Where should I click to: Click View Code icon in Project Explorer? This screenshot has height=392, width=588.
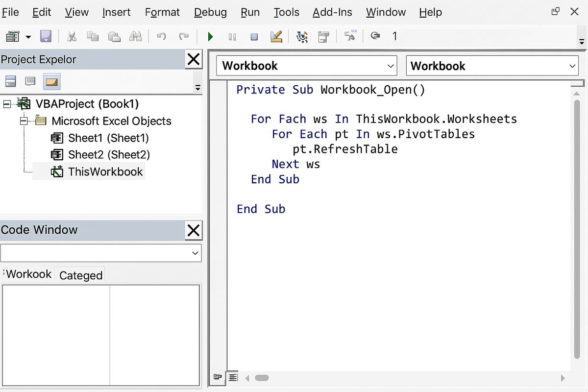pos(10,81)
